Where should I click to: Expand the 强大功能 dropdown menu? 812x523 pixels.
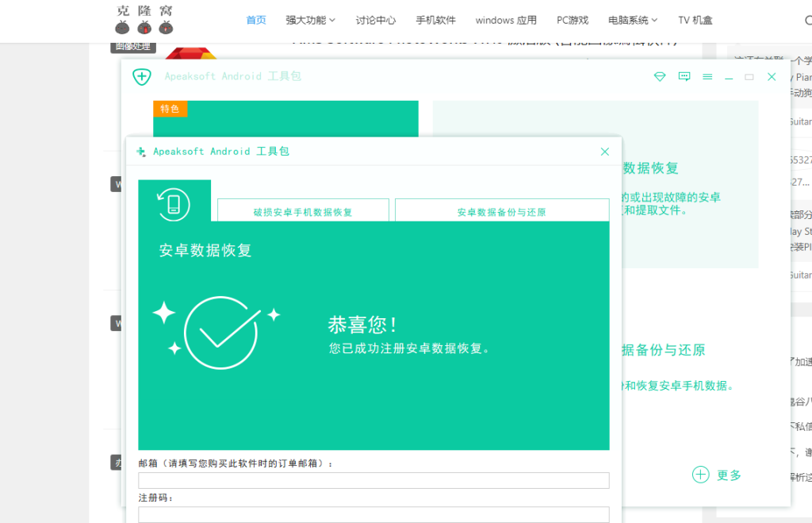click(310, 20)
